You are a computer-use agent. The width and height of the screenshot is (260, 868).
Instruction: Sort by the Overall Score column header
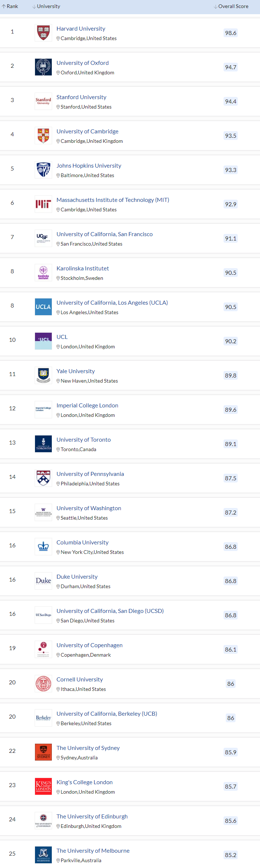231,7
